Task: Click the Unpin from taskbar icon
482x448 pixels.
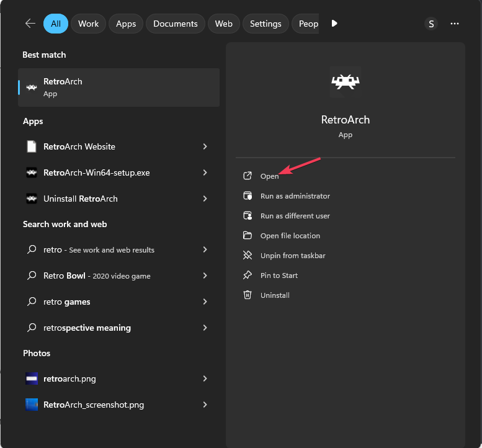Action: point(248,255)
